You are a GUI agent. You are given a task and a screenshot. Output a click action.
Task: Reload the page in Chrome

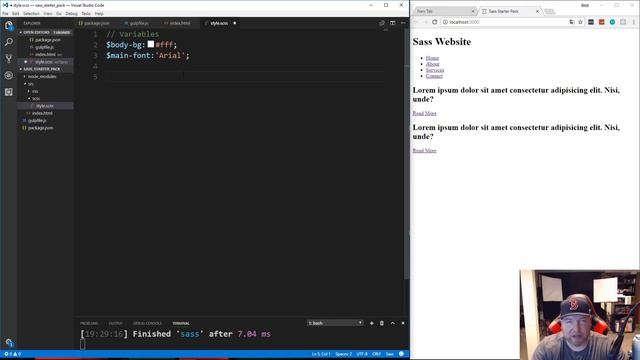coord(435,22)
